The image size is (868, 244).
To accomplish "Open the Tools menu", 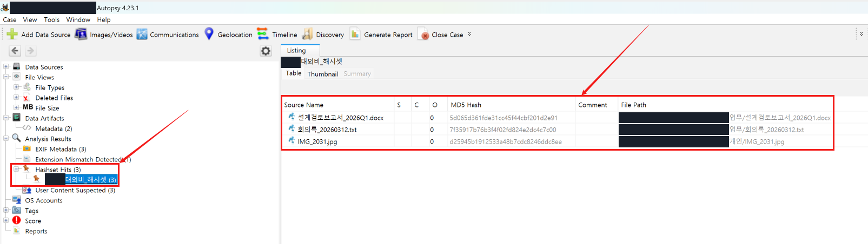I will click(52, 19).
